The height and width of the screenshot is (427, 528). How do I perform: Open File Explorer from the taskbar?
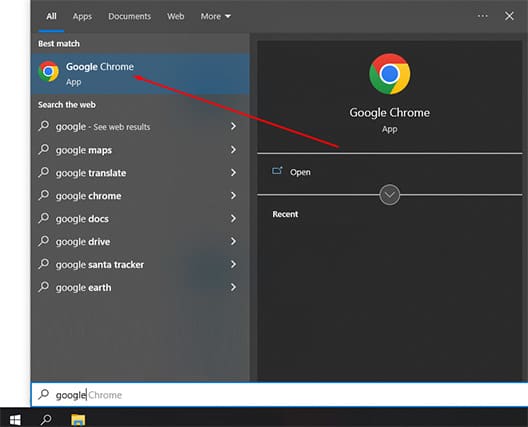coord(78,420)
